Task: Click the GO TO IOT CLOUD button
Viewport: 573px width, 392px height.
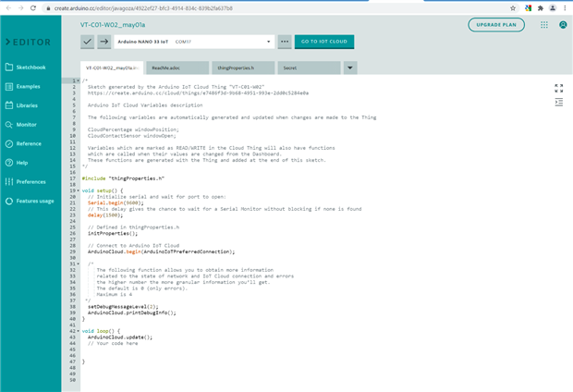Action: point(324,42)
